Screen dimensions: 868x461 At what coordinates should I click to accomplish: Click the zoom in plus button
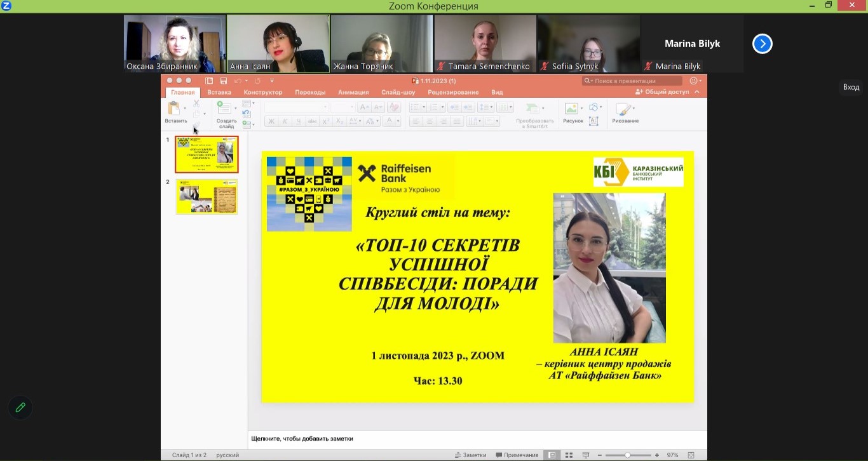[656, 455]
